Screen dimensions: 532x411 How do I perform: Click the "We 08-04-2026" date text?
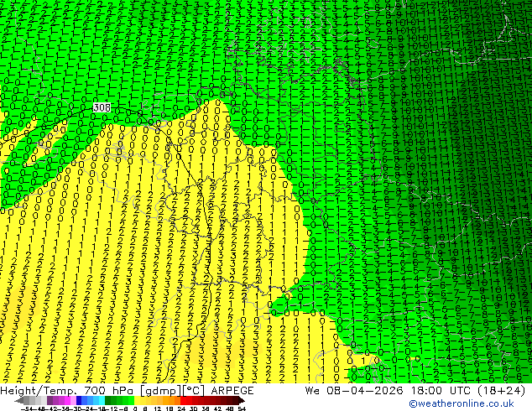coord(354,391)
